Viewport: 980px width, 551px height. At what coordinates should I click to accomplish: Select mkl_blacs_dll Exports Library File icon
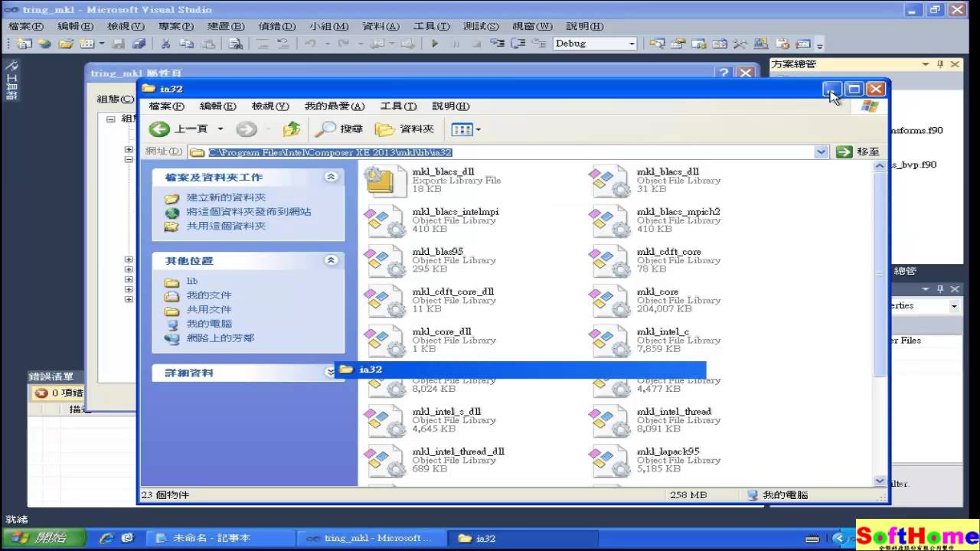click(384, 181)
